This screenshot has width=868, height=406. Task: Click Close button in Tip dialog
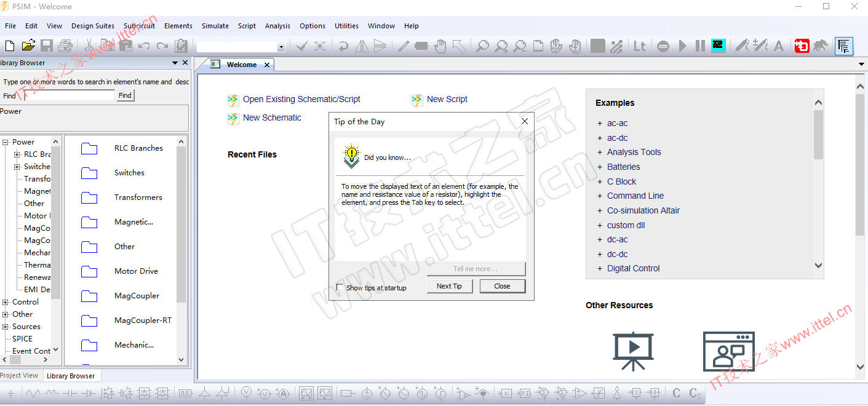point(502,286)
